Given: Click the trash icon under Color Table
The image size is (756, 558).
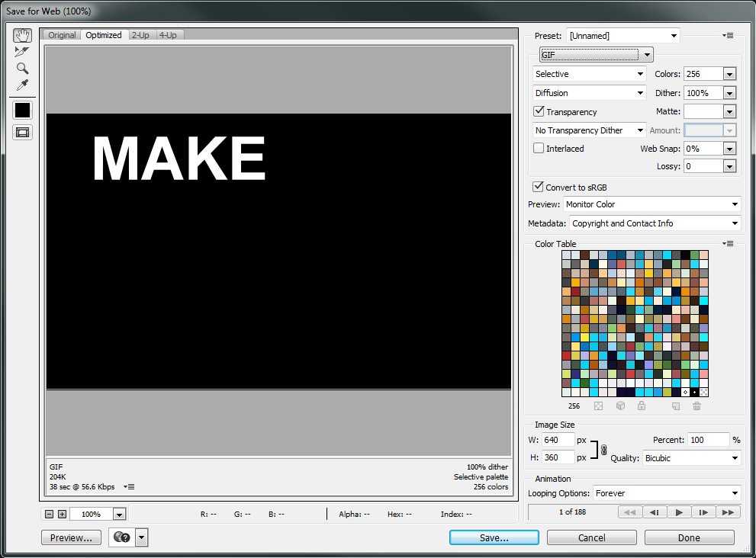Looking at the screenshot, I should pyautogui.click(x=696, y=406).
